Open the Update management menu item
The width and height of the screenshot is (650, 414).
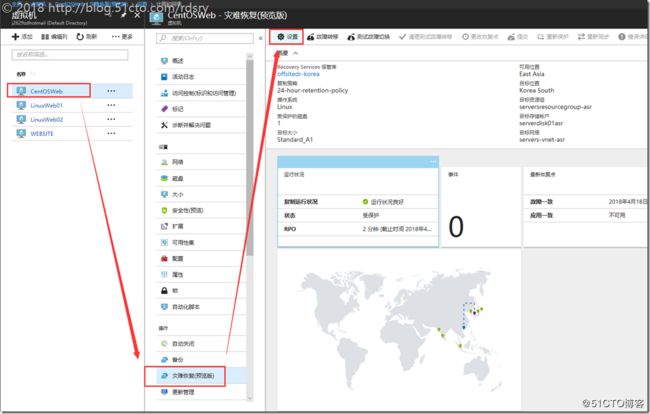pyautogui.click(x=201, y=392)
